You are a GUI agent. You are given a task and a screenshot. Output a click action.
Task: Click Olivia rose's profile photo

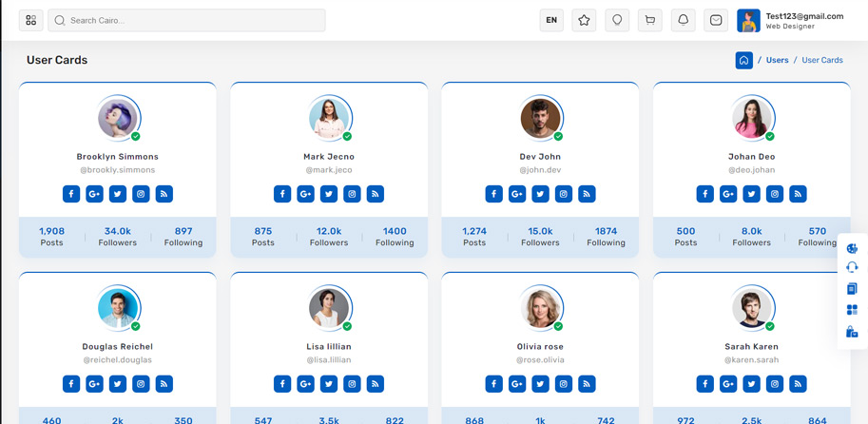540,308
